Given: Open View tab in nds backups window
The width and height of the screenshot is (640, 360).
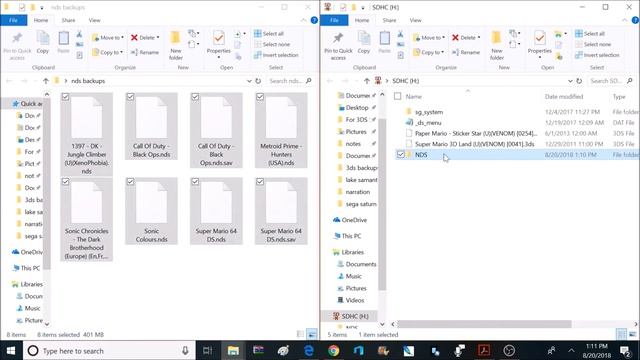Looking at the screenshot, I should (94, 20).
